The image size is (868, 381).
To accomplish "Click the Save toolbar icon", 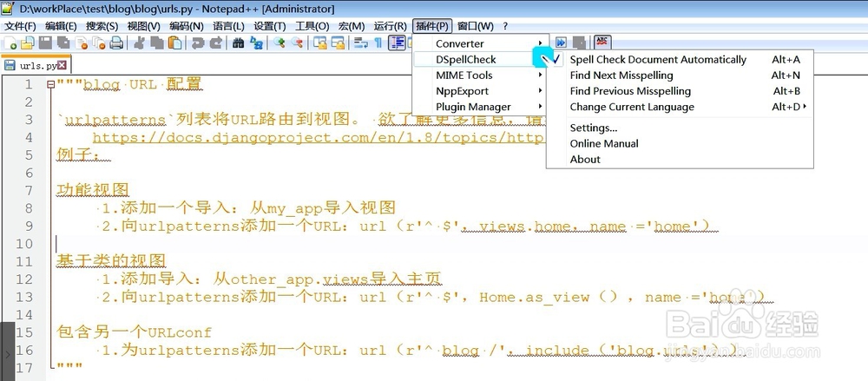I will pyautogui.click(x=45, y=43).
